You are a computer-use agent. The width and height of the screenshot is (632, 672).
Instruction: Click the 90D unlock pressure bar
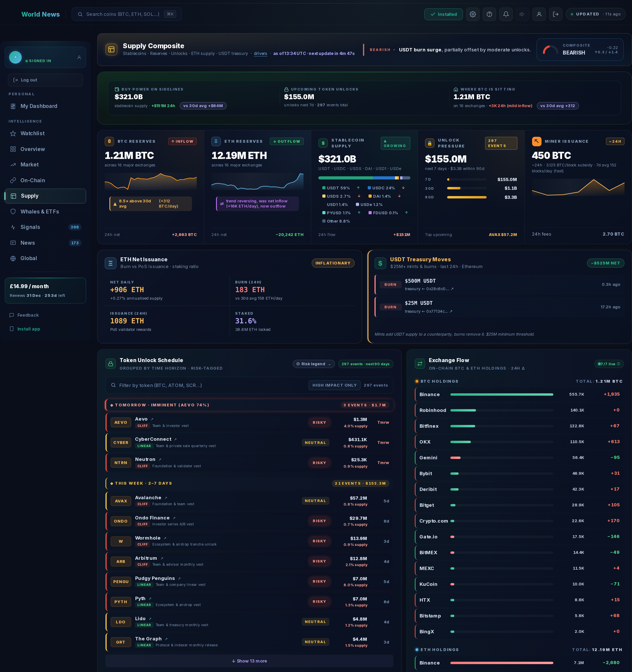pyautogui.click(x=467, y=197)
